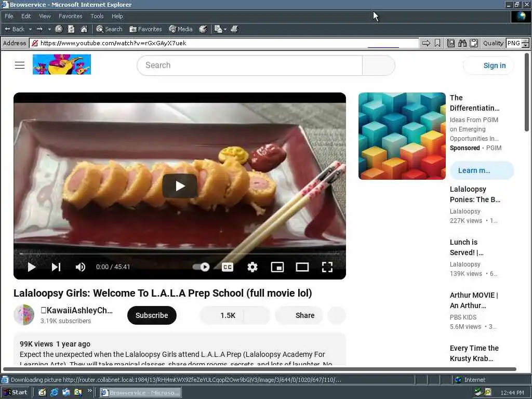532x399 pixels.
Task: Open the colorful cubes sponsored thumbnail
Action: 402,136
